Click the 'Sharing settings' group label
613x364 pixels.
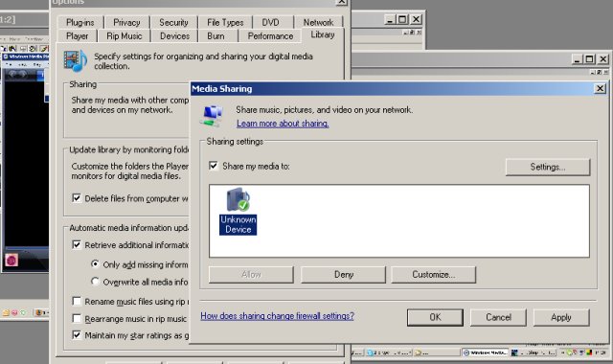pyautogui.click(x=235, y=141)
